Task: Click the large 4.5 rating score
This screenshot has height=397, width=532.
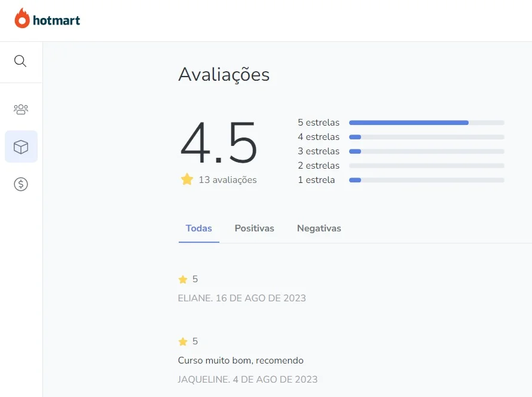Action: [x=219, y=143]
